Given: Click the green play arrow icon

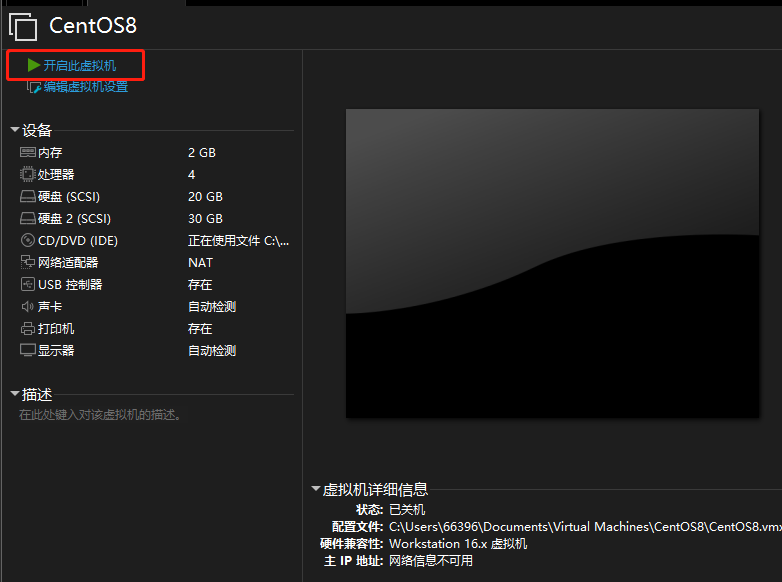Looking at the screenshot, I should coord(33,65).
